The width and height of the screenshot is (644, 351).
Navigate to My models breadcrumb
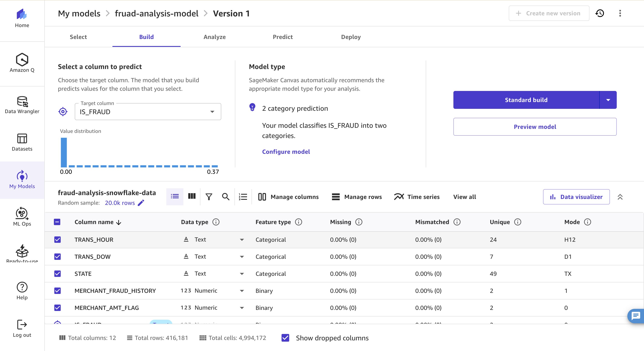tap(79, 13)
